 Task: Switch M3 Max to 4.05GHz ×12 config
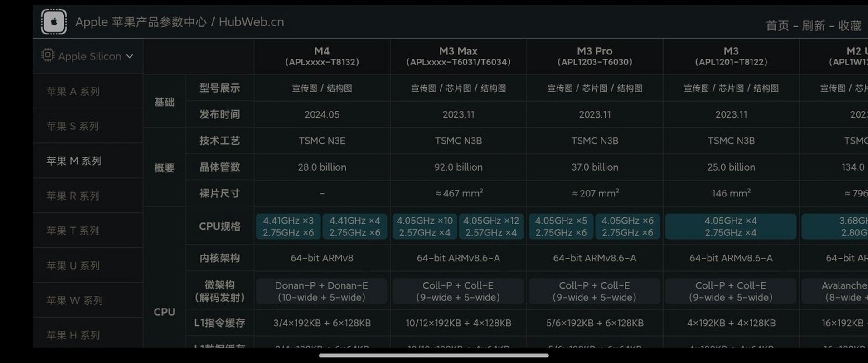pos(491,226)
